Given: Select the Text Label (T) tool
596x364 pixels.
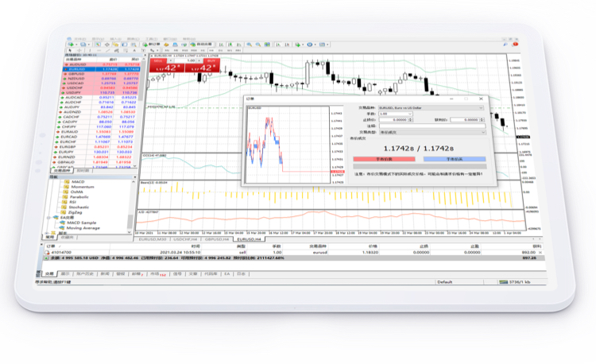Looking at the screenshot, I should [x=143, y=51].
